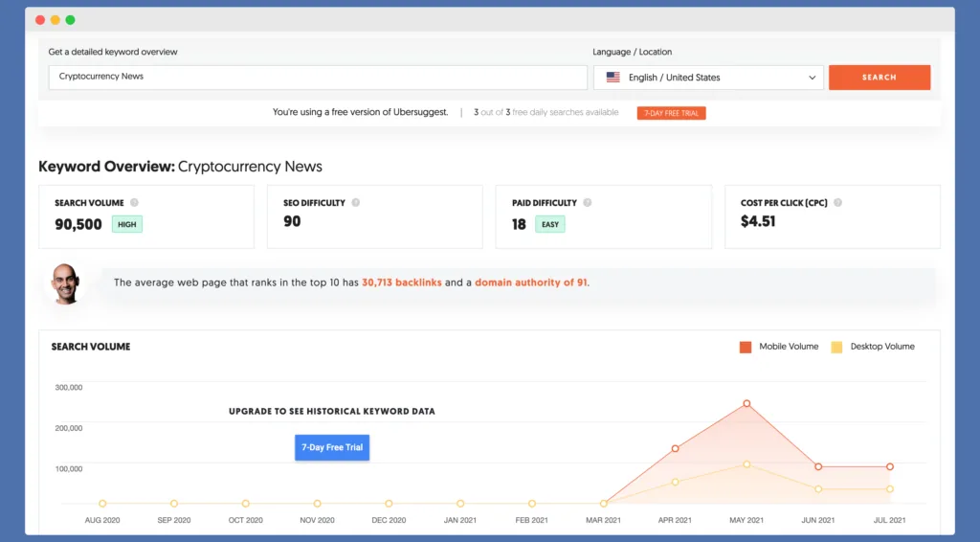Click the Cost Per Click help icon
This screenshot has width=980, height=542.
tap(838, 203)
